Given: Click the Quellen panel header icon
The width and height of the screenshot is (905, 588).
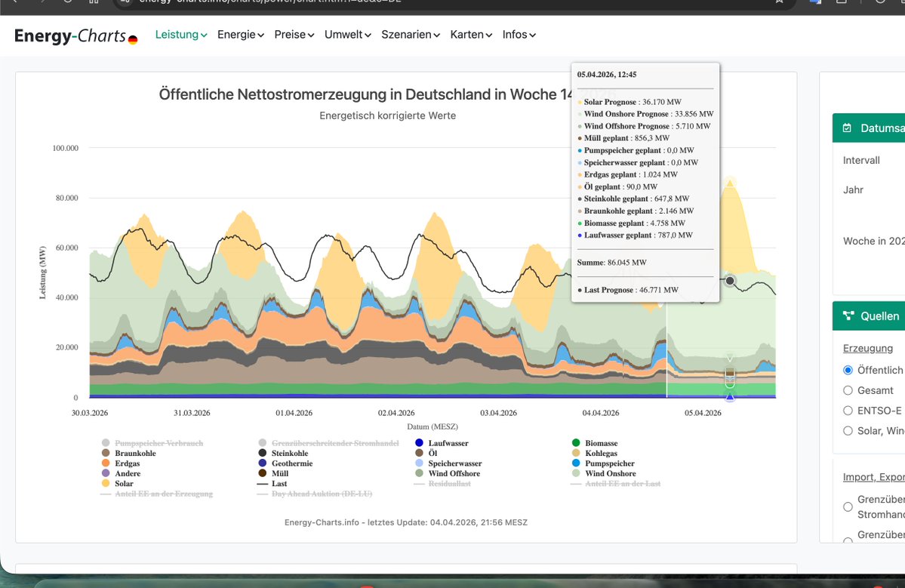Looking at the screenshot, I should tap(848, 316).
